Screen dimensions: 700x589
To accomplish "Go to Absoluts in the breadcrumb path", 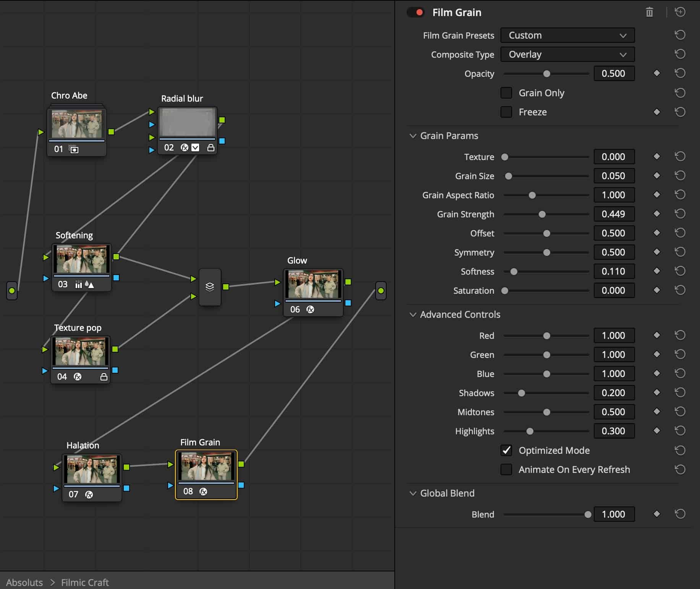I will coord(24,582).
